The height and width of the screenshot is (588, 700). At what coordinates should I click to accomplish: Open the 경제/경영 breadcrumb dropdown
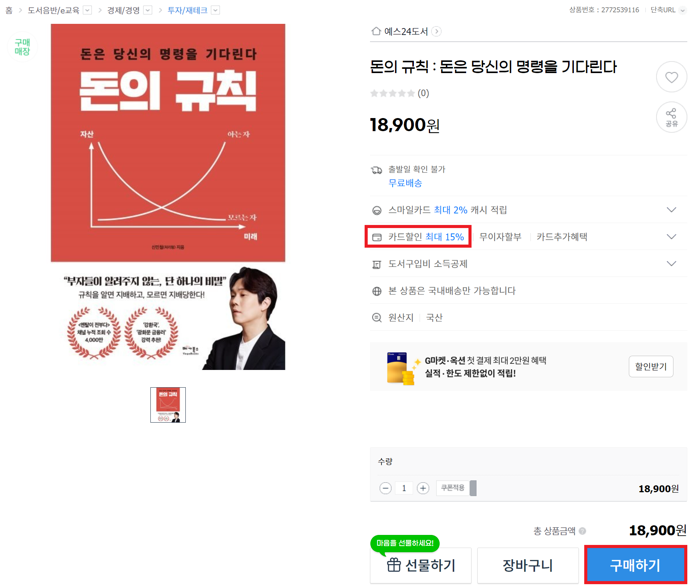pos(148,10)
